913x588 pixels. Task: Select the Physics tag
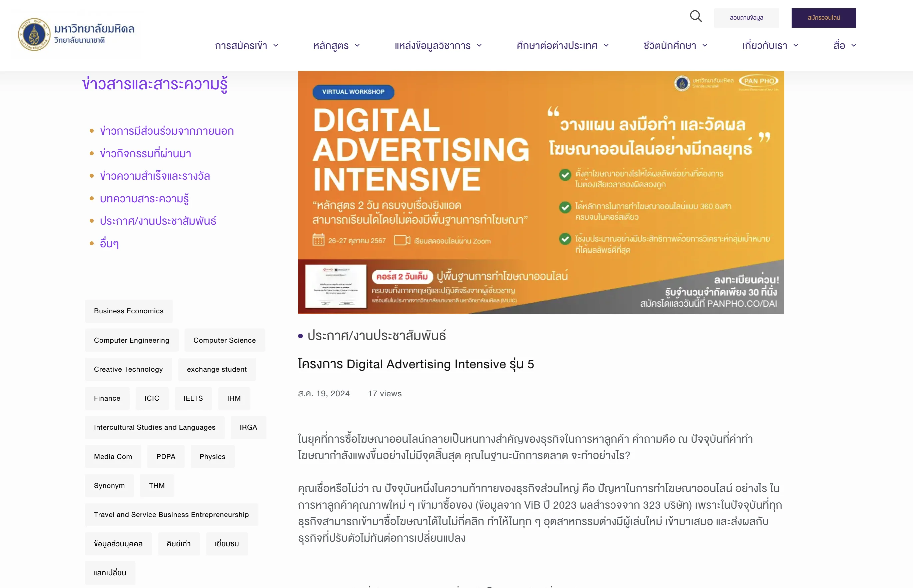tap(212, 457)
